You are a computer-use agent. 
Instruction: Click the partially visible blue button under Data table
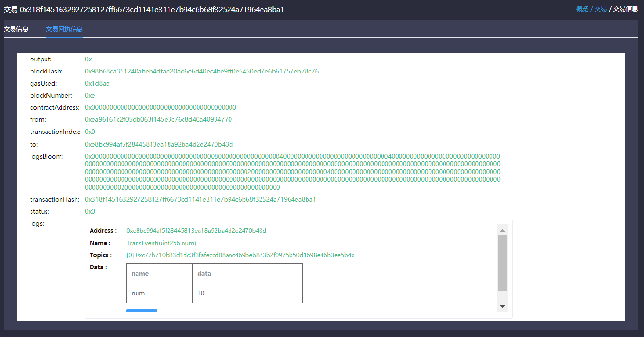(x=142, y=310)
